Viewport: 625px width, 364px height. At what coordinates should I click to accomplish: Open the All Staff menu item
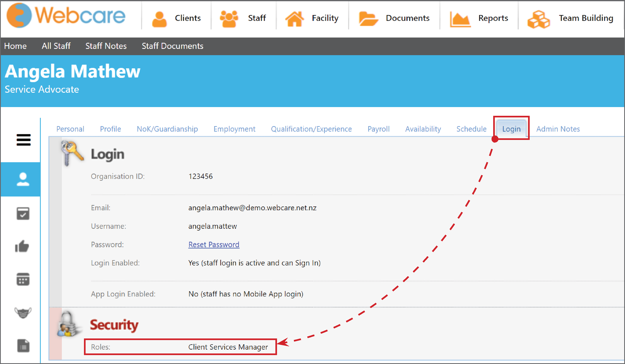(x=56, y=46)
